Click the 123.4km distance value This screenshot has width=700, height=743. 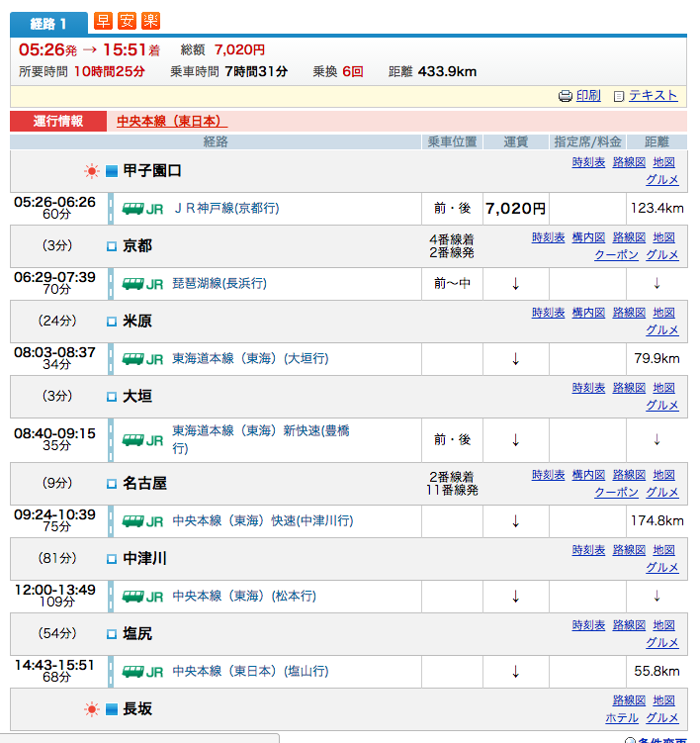[656, 208]
